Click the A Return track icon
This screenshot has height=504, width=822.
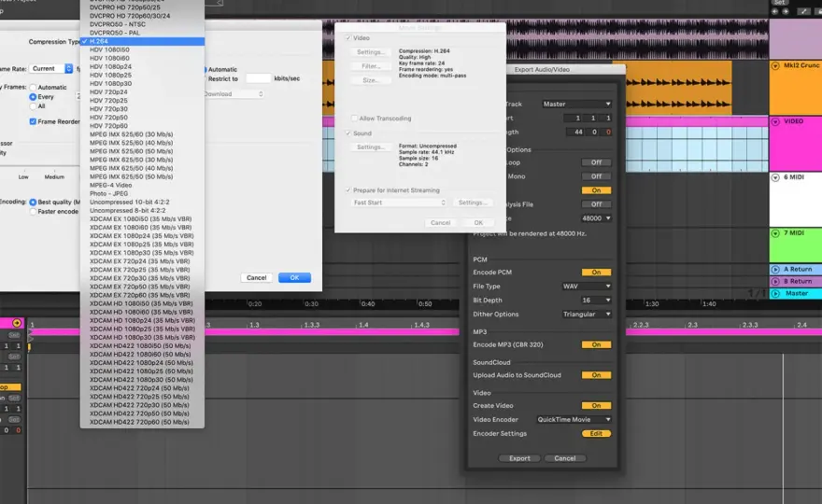coord(775,270)
